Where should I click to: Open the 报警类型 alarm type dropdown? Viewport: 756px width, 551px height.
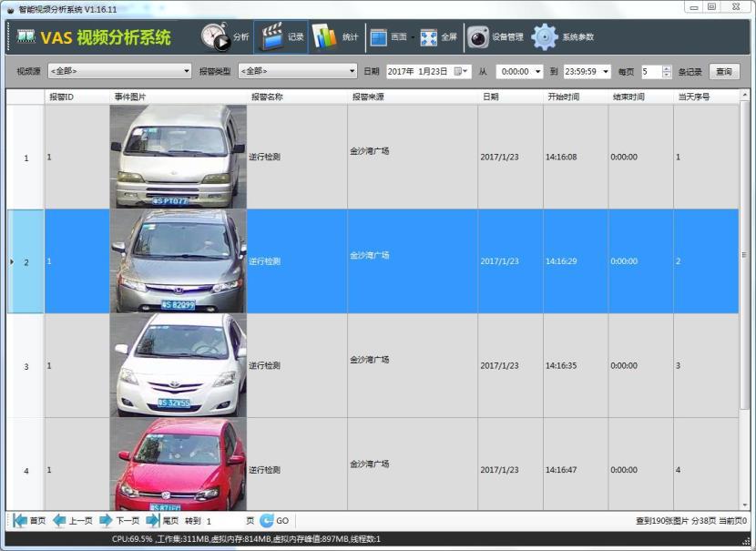pyautogui.click(x=352, y=70)
